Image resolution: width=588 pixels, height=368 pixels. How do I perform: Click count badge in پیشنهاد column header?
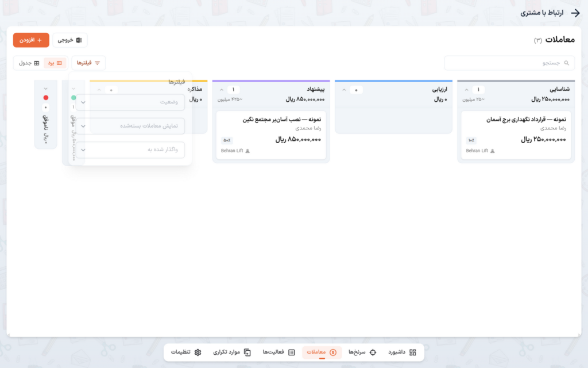pos(233,90)
